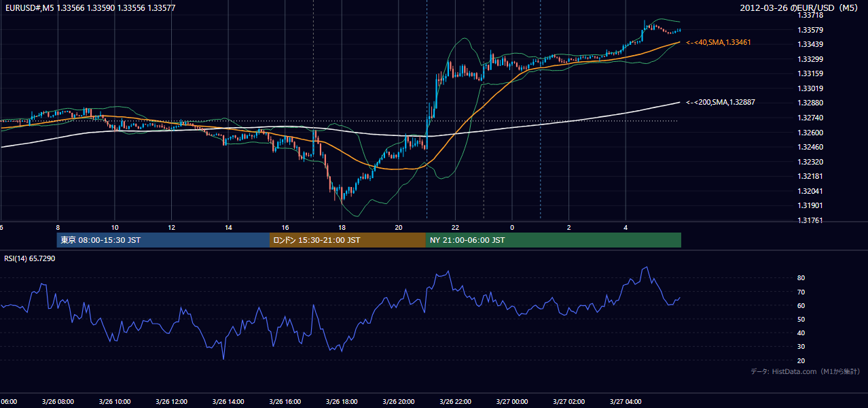Select the RSI(14) 65.7290 indicator label
This screenshot has width=868, height=408.
pos(30,258)
